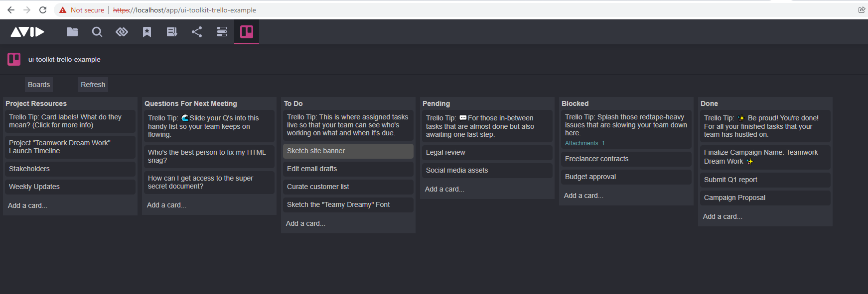Open 'Splash those redtape-heavy issues' tip card

tap(626, 129)
